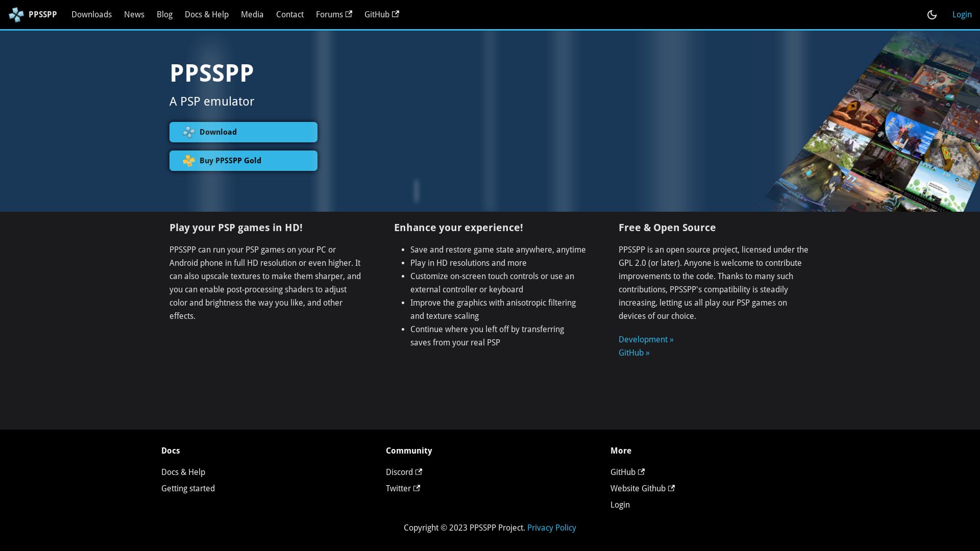
Task: Click 'Save and restore game state' bullet
Action: tap(498, 250)
